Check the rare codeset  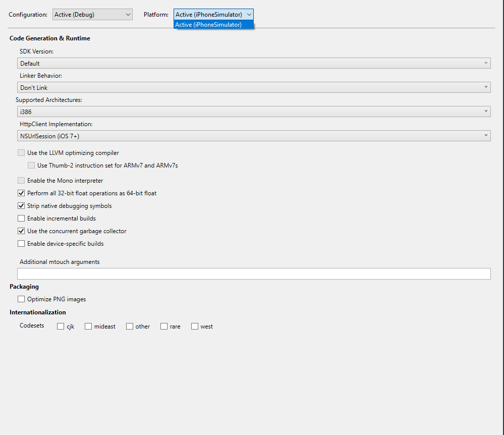[164, 327]
